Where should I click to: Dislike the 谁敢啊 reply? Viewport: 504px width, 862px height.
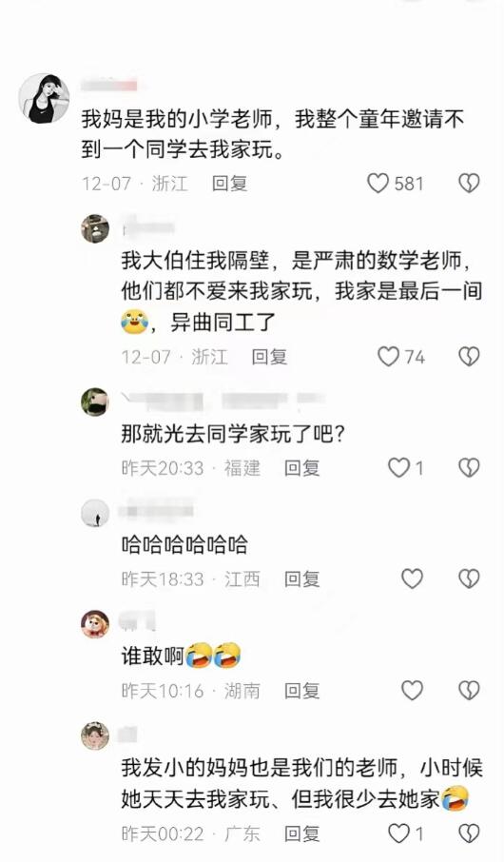(x=469, y=690)
